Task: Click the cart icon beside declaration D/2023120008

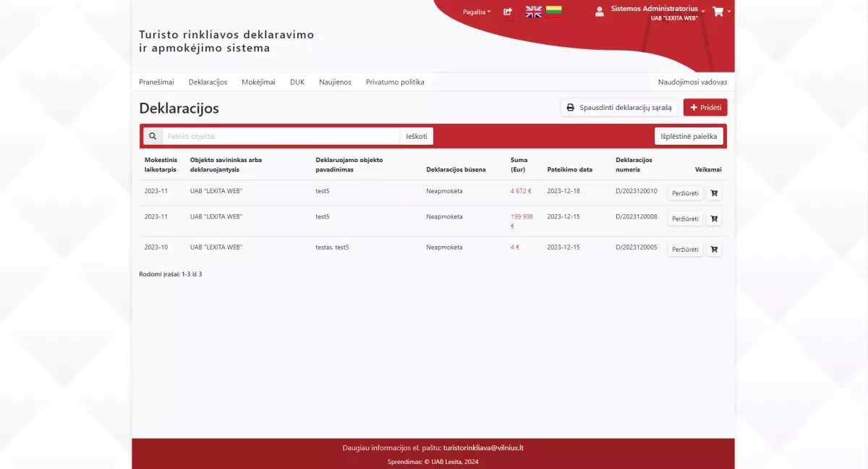Action: click(714, 218)
